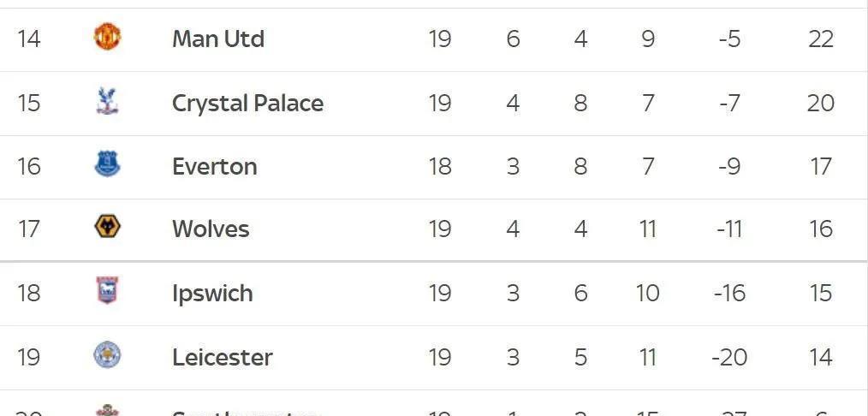Click position number 17 in table
This screenshot has width=868, height=416.
[28, 229]
